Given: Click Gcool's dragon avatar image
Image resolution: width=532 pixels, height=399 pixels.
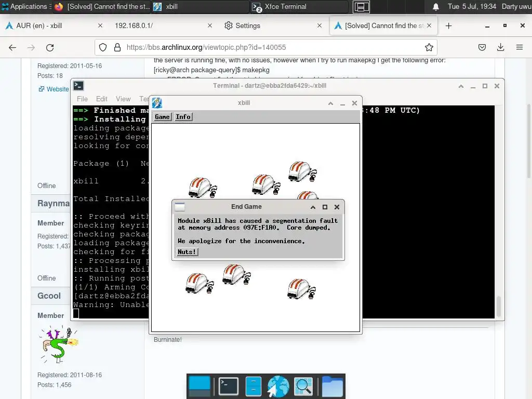Looking at the screenshot, I should pyautogui.click(x=58, y=344).
